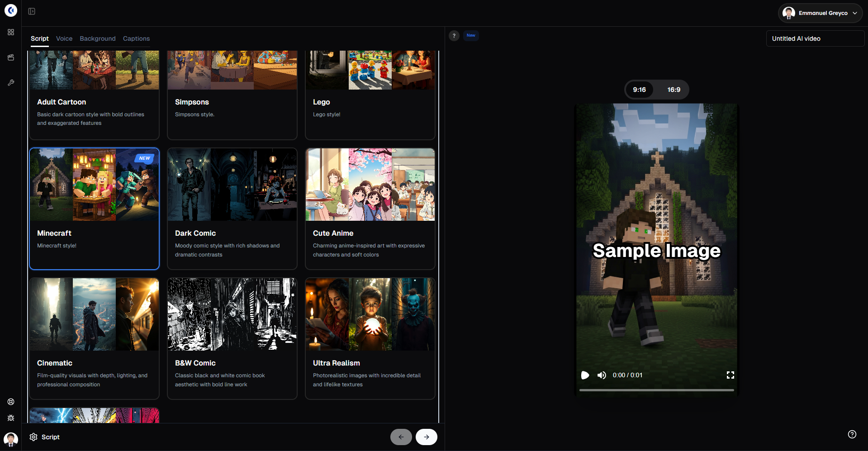Image resolution: width=868 pixels, height=451 pixels.
Task: Click the 'Simpsons style.' description text
Action: pos(195,114)
